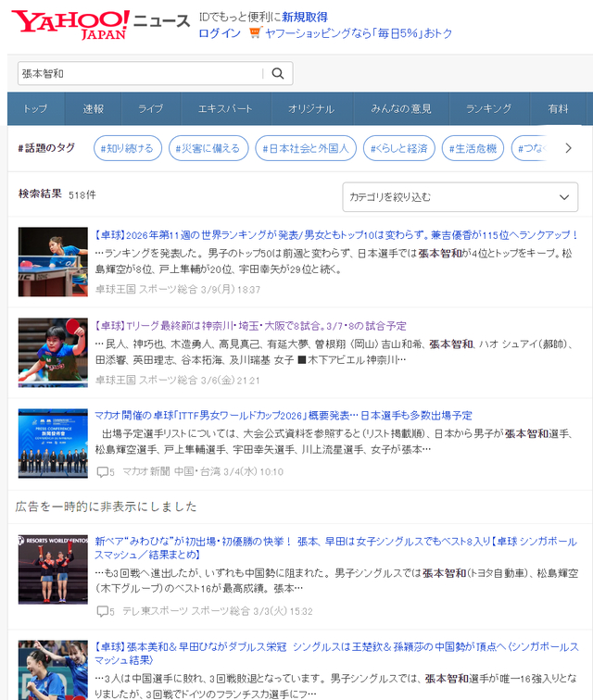
Task: Select the partially visible #つなぐ tag
Action: click(x=531, y=148)
